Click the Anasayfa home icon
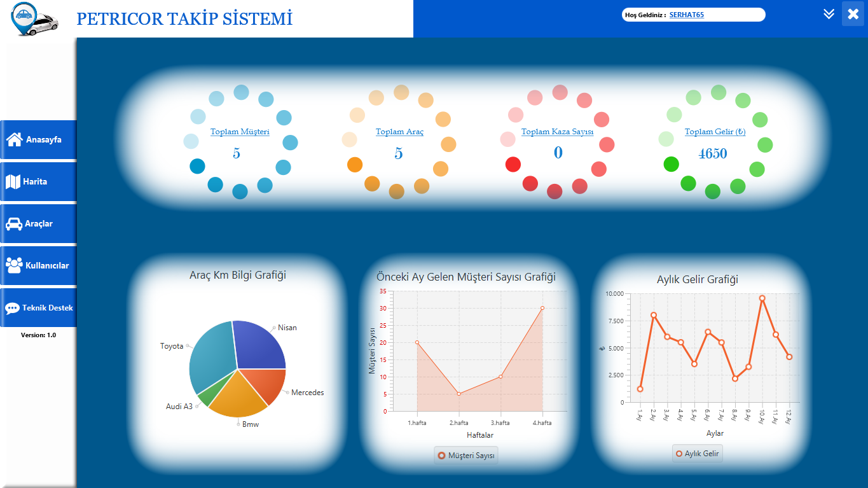This screenshot has width=868, height=488. tap(13, 139)
